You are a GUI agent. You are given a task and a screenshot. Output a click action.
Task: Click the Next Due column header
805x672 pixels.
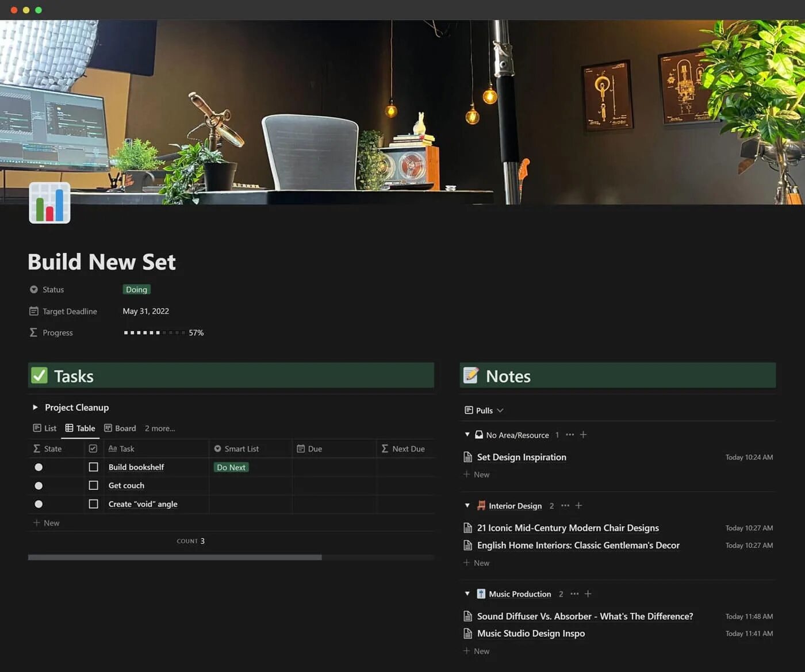pyautogui.click(x=405, y=448)
